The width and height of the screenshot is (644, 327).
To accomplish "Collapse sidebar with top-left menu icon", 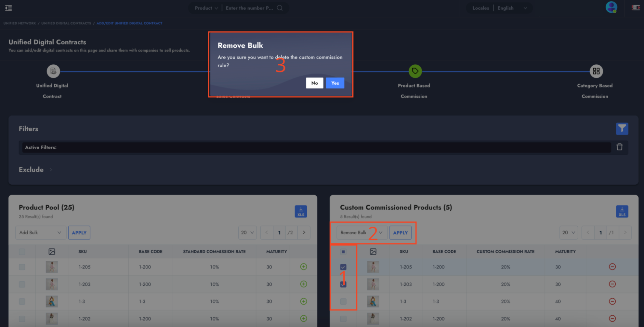I will click(x=9, y=8).
